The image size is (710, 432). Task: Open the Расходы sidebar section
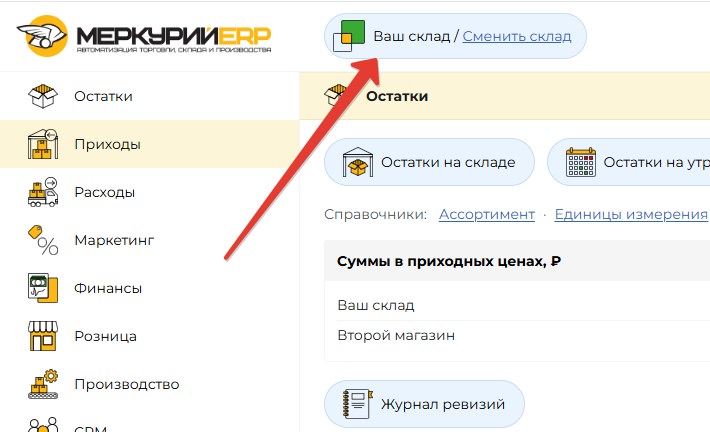tap(149, 192)
